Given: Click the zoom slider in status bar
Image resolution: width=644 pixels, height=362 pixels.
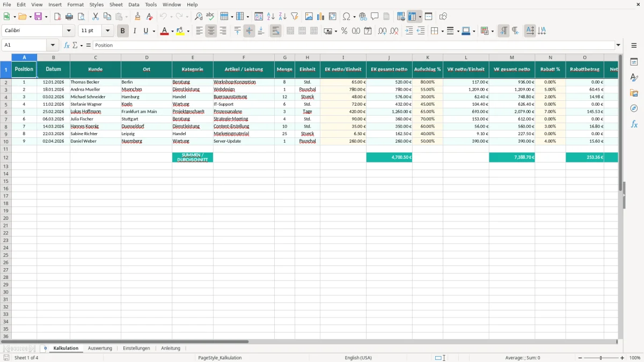Looking at the screenshot, I should click(x=601, y=358).
